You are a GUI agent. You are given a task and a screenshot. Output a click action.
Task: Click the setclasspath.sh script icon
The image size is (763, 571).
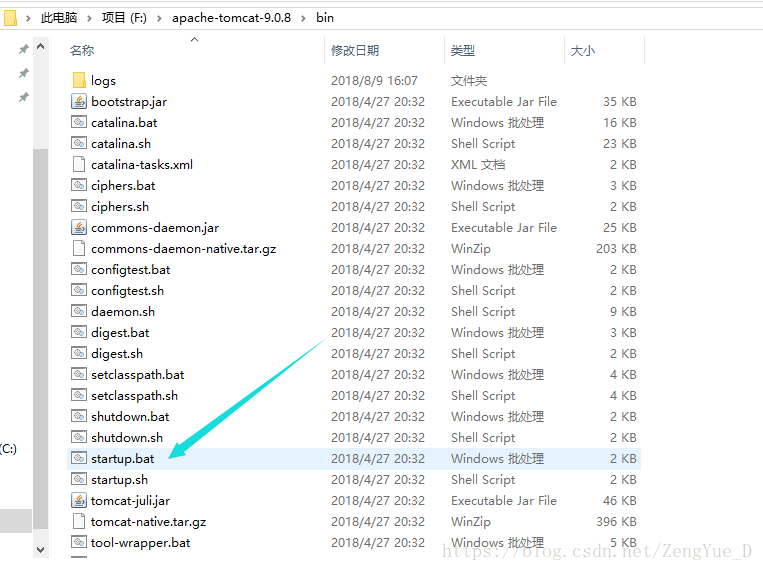click(x=79, y=395)
